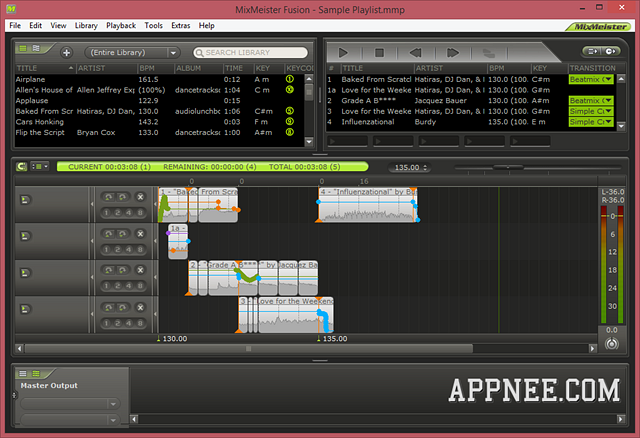Remove third timeline track with X icon
This screenshot has height=438, width=640.
[x=140, y=270]
